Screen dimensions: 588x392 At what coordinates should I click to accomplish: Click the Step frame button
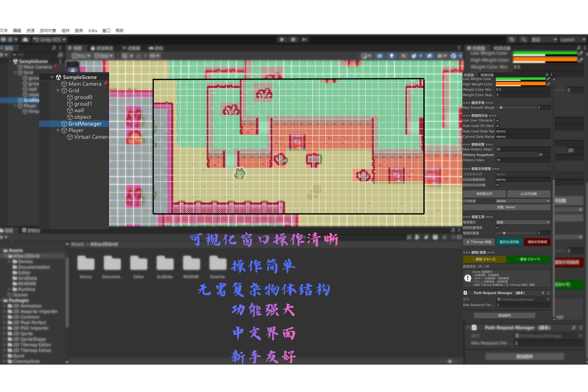pos(304,40)
